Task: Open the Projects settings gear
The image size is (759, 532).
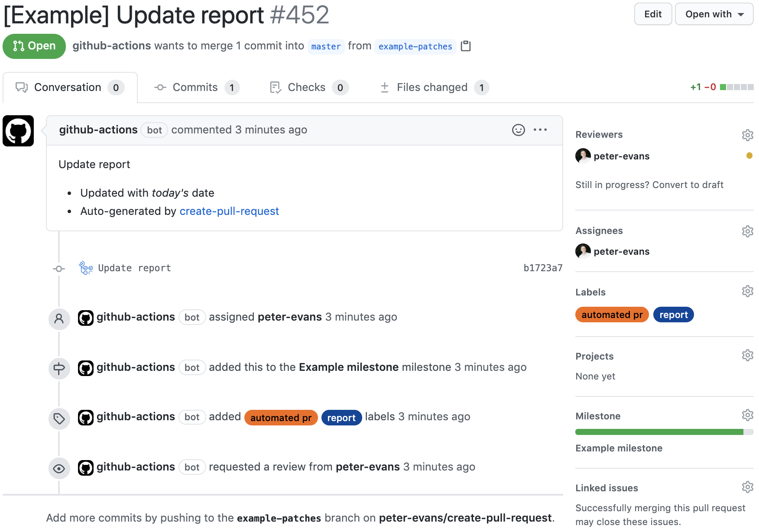Action: [747, 355]
